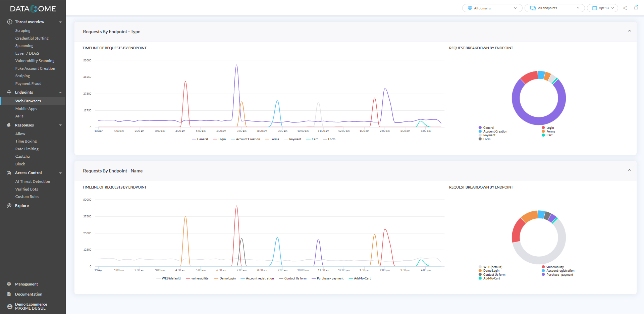The image size is (644, 314).
Task: Click the Responses hand icon in sidebar
Action: point(9,125)
